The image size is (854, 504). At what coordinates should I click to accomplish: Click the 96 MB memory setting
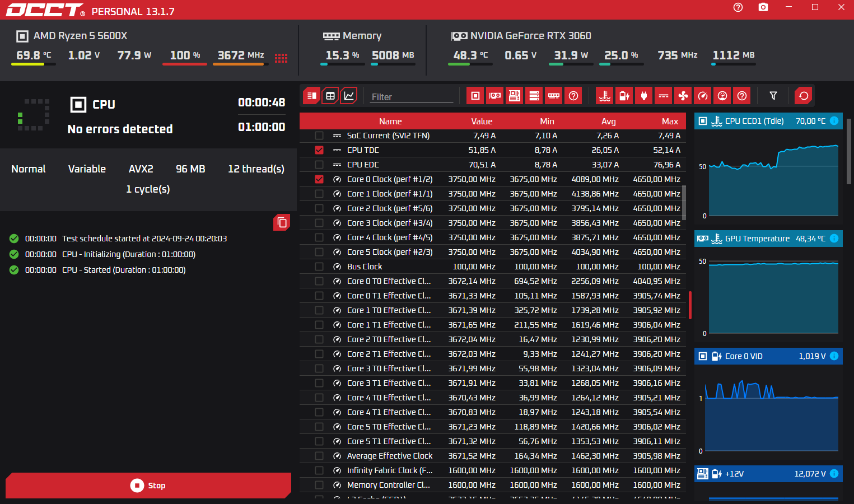coord(190,169)
